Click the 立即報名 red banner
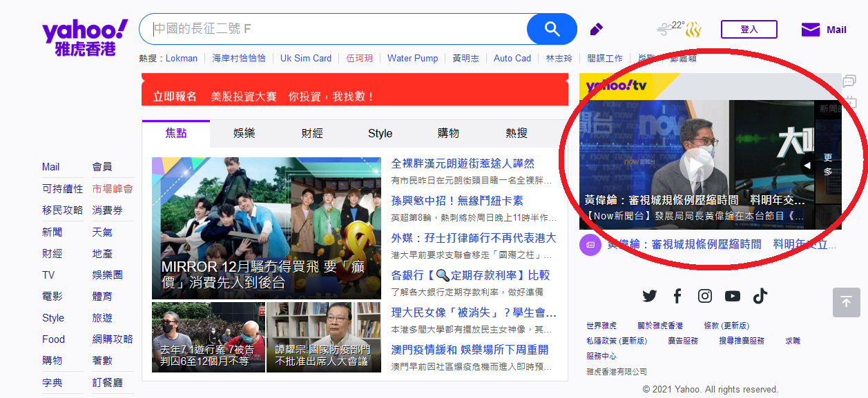Viewport: 868px width, 398px height. tap(355, 90)
